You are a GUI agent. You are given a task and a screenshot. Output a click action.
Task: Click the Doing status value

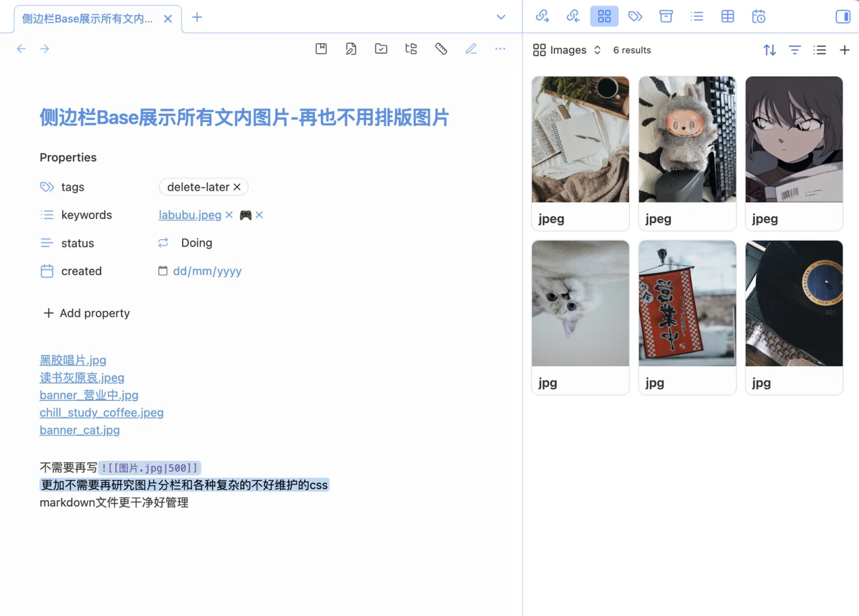tap(196, 242)
